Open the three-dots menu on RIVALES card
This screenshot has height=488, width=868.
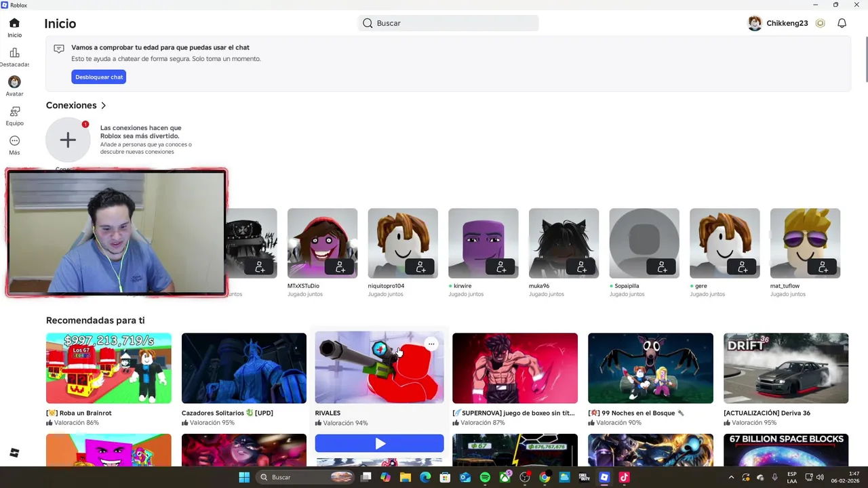point(431,344)
